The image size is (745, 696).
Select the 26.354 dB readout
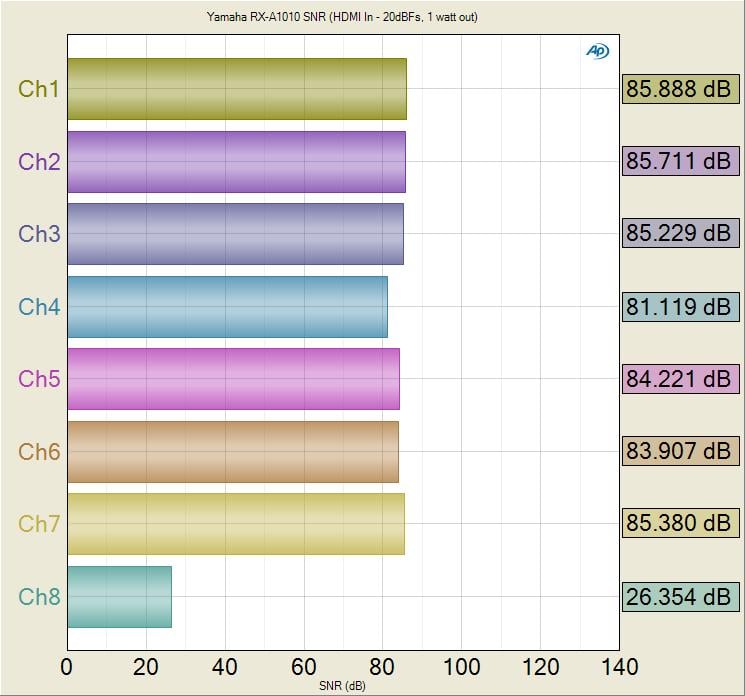click(x=680, y=597)
